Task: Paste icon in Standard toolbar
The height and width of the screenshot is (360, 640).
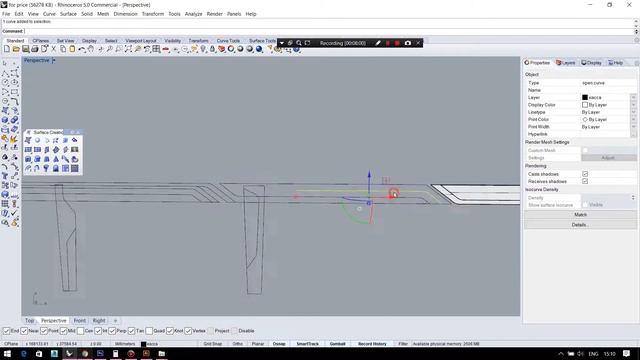Action: [72, 49]
